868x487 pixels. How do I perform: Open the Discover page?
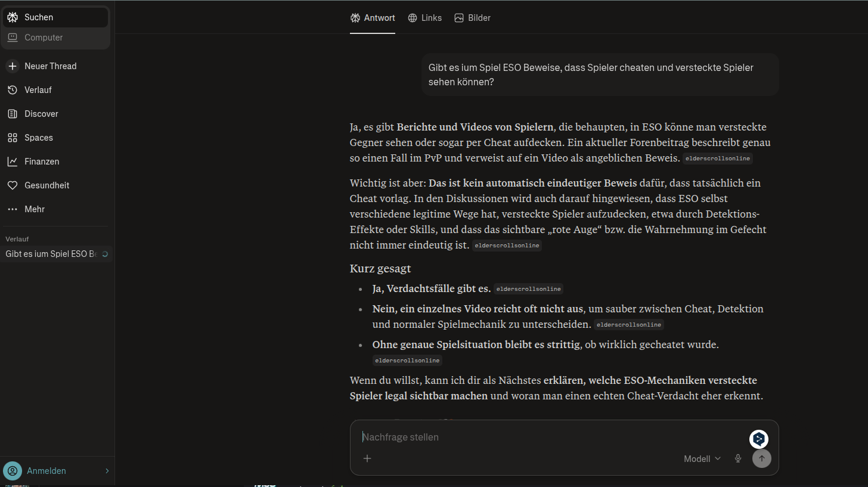(55, 114)
